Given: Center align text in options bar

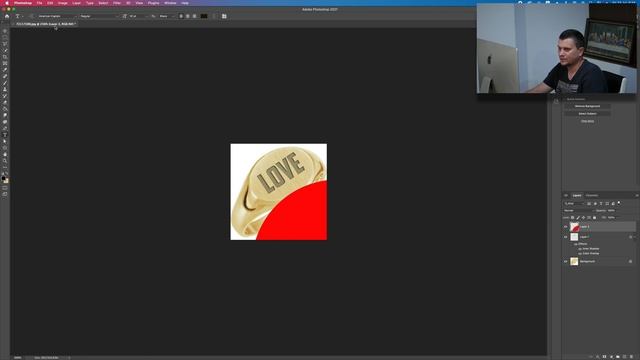Looking at the screenshot, I should [188, 16].
